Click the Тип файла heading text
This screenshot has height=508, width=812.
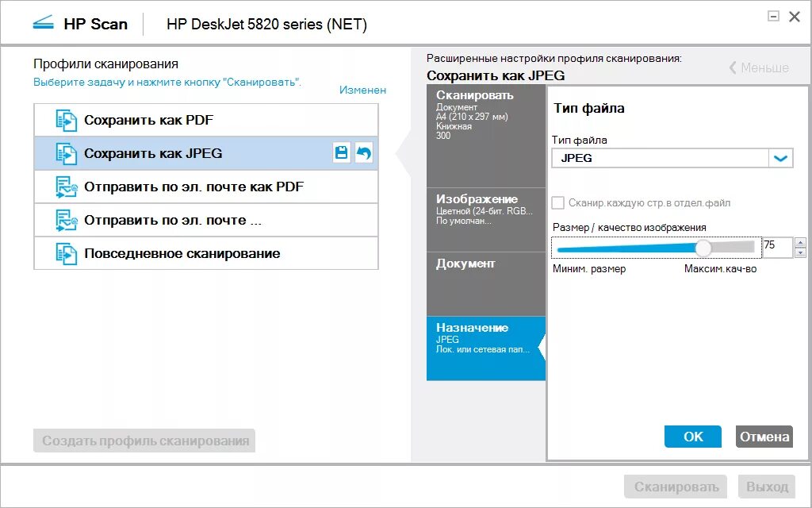589,108
